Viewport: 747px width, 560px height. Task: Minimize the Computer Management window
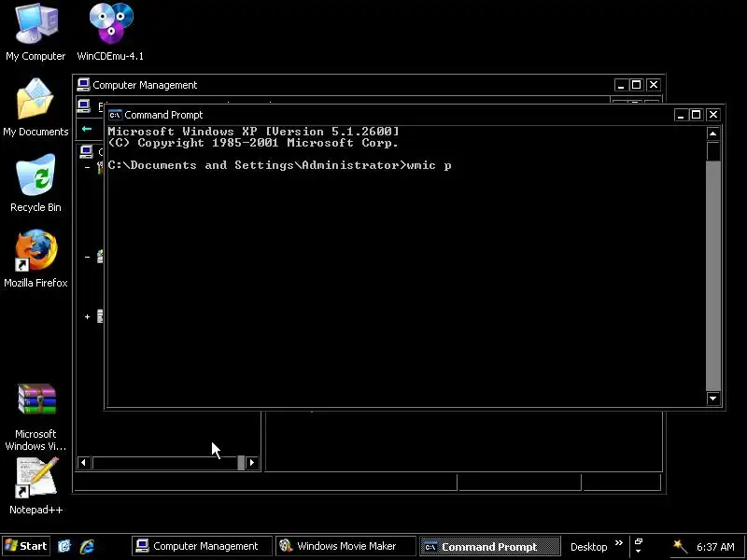tap(620, 85)
